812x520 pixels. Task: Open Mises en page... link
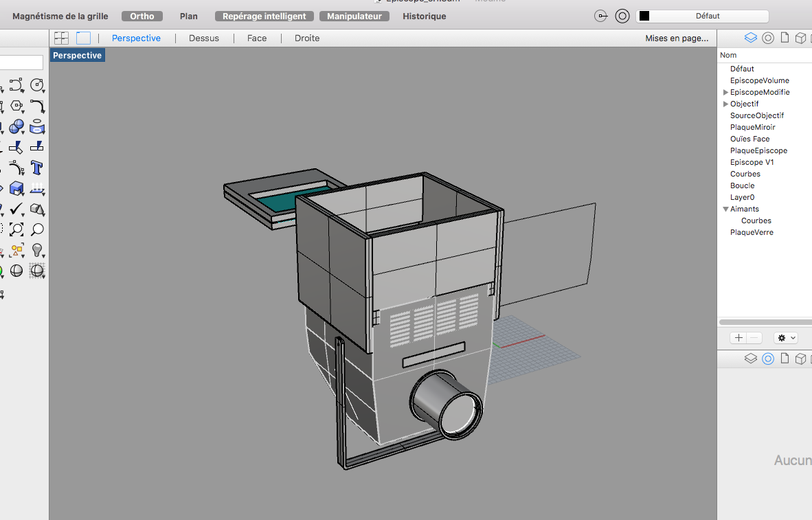677,38
